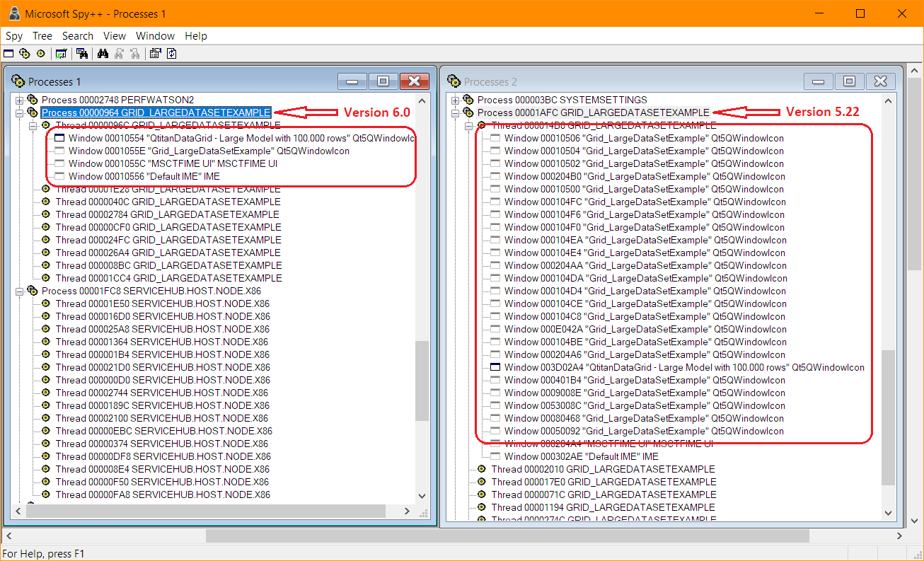Click the greyed-out Find Previous toolbar icon
The image size is (924, 561).
click(x=134, y=53)
